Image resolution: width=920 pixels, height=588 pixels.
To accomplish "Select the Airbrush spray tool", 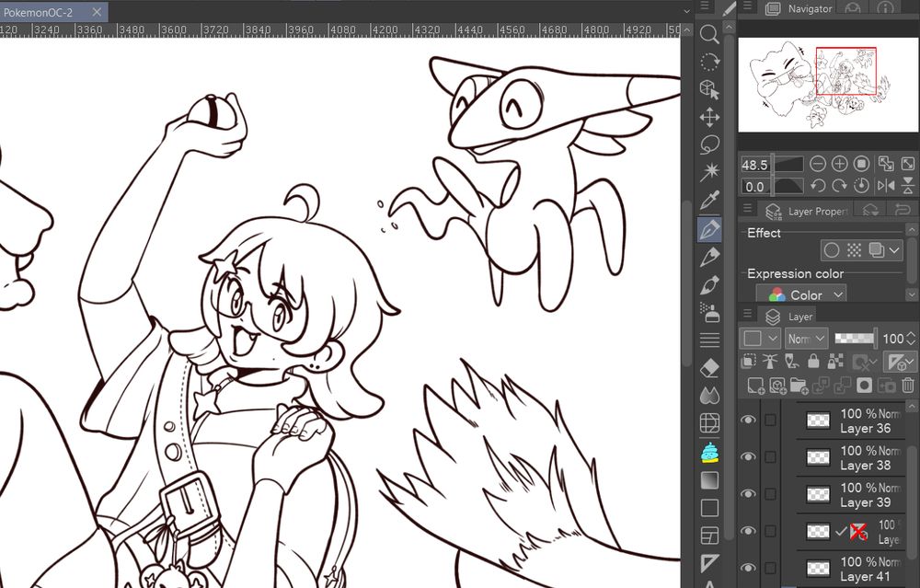I will [x=709, y=312].
